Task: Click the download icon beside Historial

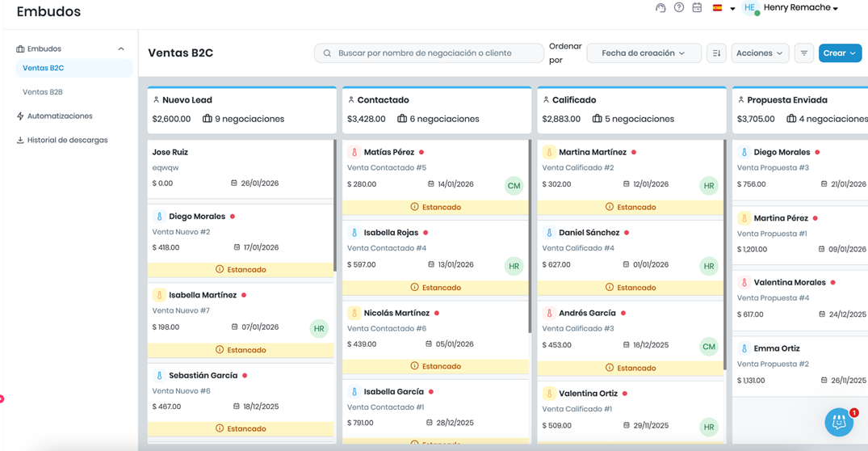Action: (x=20, y=140)
